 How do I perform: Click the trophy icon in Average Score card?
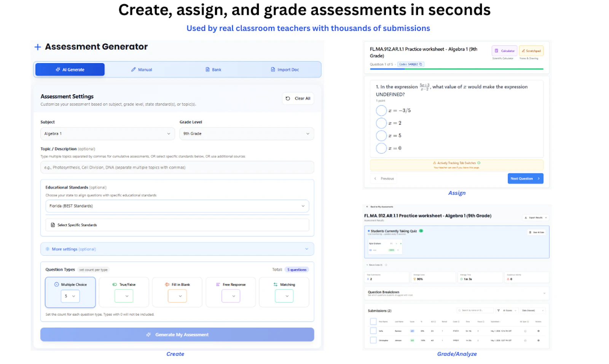click(415, 279)
